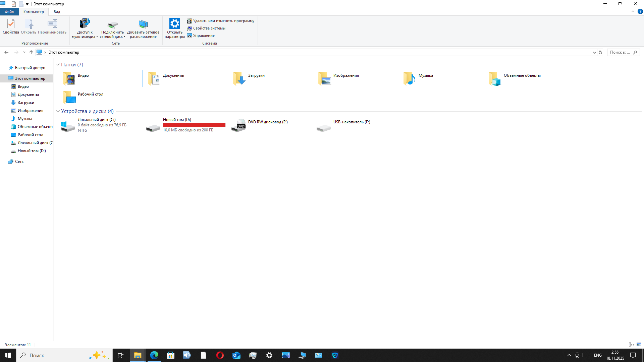Switch to large icons view in status bar

click(x=639, y=345)
